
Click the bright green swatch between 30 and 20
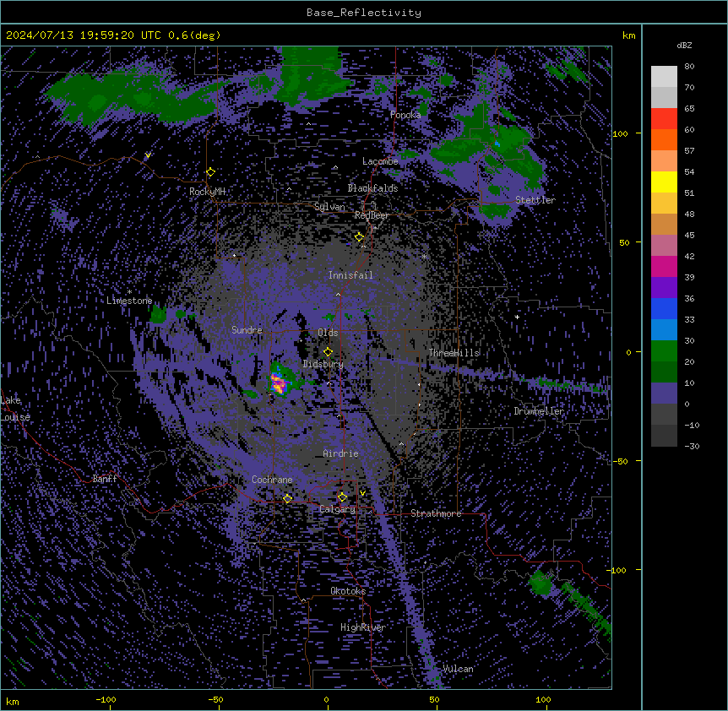pyautogui.click(x=664, y=351)
